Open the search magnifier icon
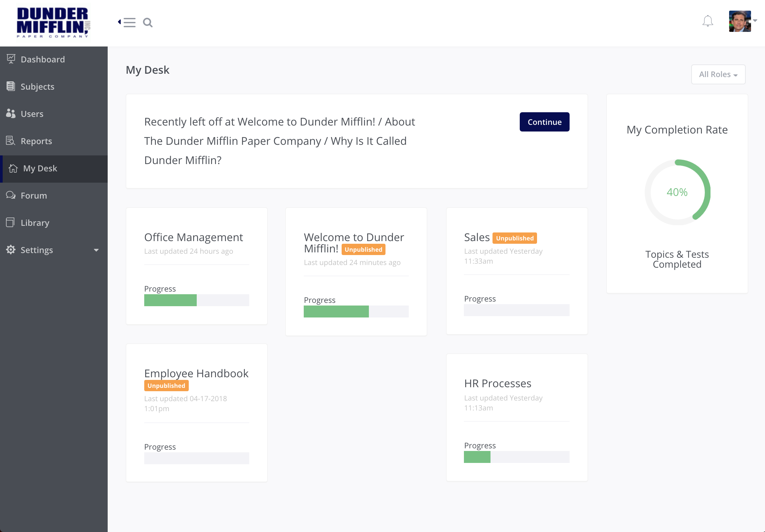The image size is (765, 532). pos(148,22)
